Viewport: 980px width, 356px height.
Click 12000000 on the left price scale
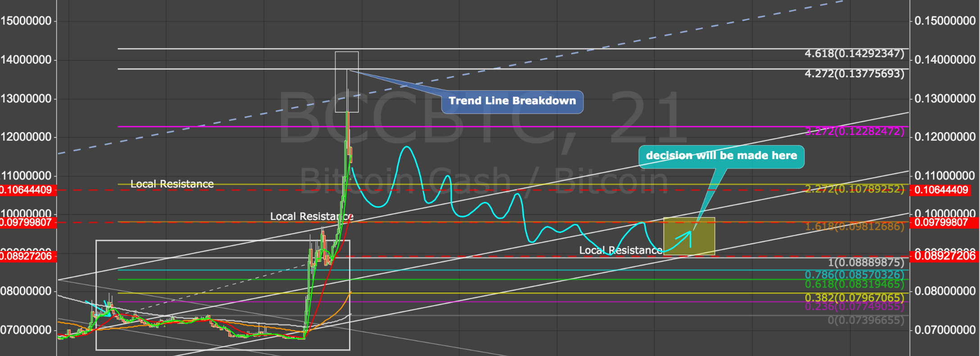pyautogui.click(x=26, y=137)
